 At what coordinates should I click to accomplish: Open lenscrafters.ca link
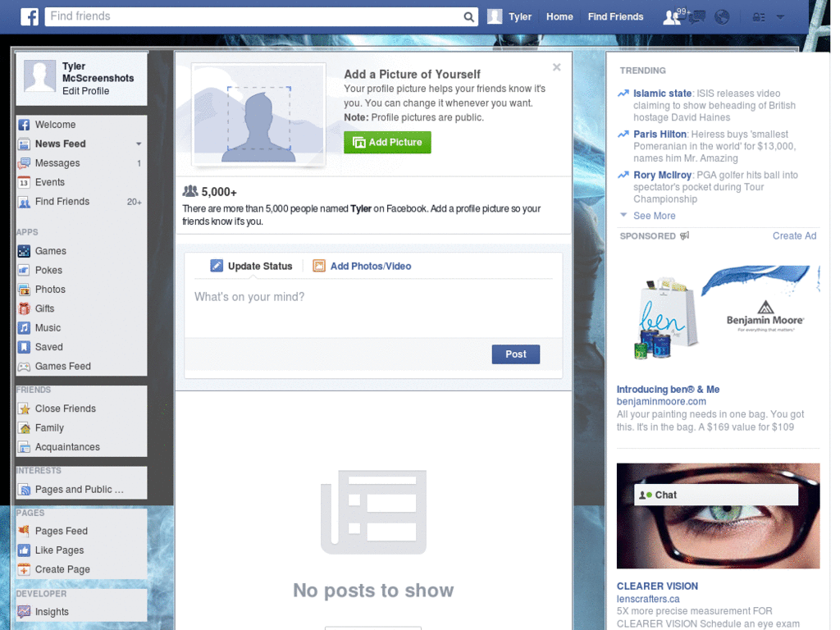coord(648,599)
